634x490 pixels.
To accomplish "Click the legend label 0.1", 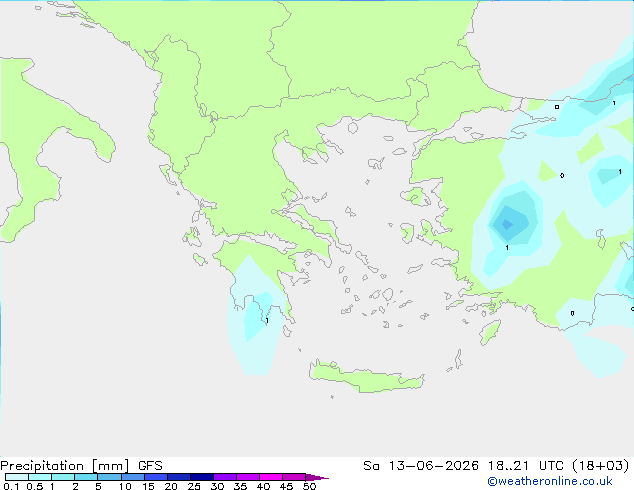I will [11, 486].
